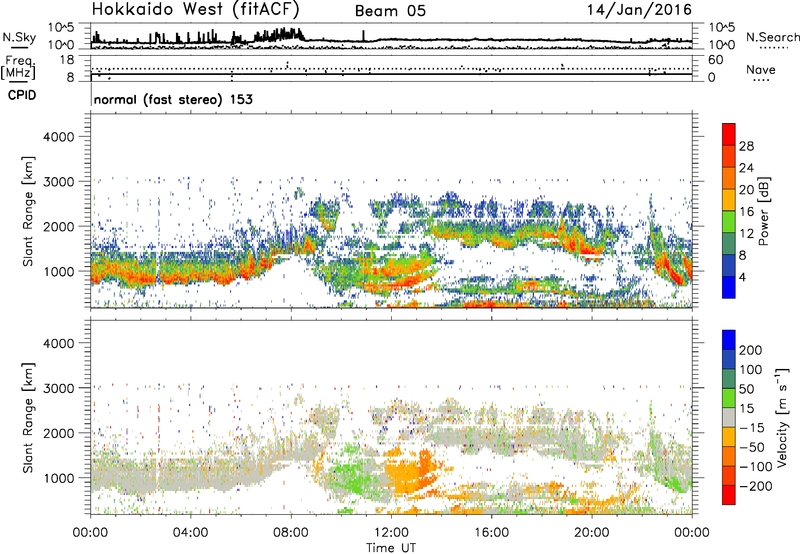Pick the blue top segment of velocity color bar

tap(729, 340)
